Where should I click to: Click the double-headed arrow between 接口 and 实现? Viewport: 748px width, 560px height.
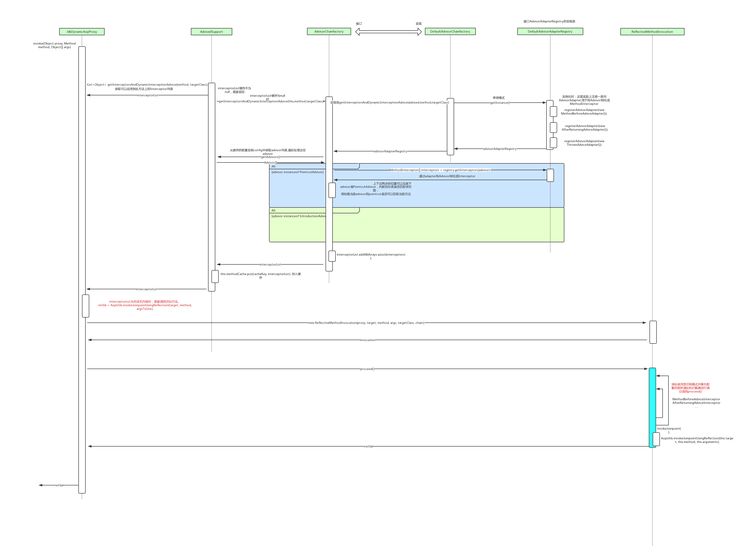[389, 31]
